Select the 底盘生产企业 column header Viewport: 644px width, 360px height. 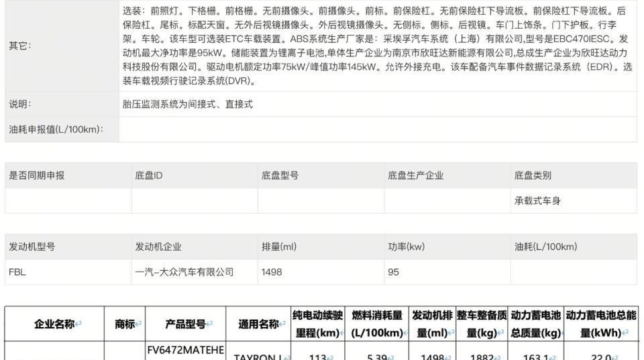[x=415, y=176]
